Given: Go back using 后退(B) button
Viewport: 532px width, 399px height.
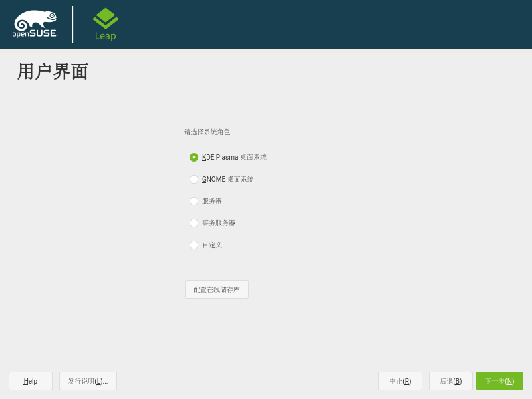Looking at the screenshot, I should click(x=451, y=381).
